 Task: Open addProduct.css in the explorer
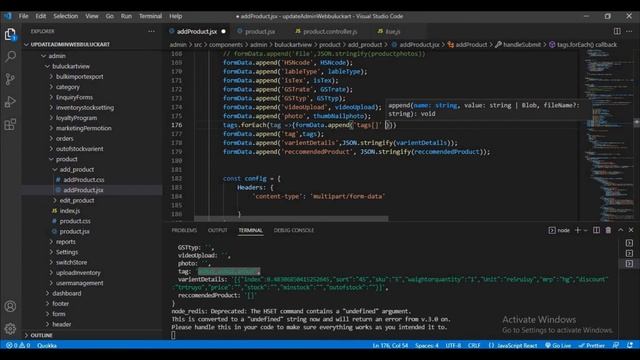pos(84,180)
